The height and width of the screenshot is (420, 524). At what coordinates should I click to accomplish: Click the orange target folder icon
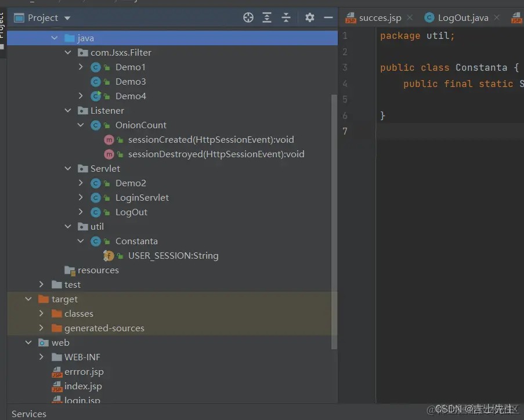tap(44, 299)
